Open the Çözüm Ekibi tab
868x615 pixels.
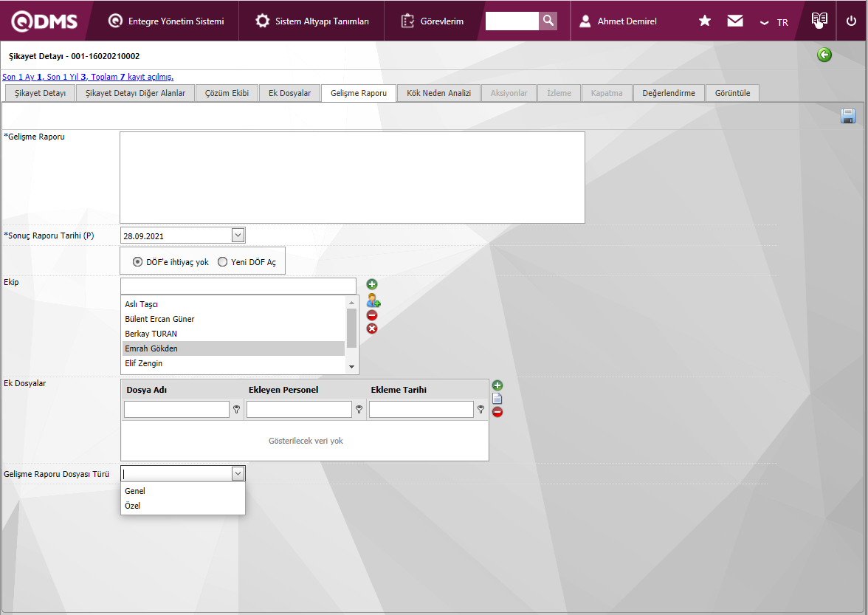coord(227,93)
